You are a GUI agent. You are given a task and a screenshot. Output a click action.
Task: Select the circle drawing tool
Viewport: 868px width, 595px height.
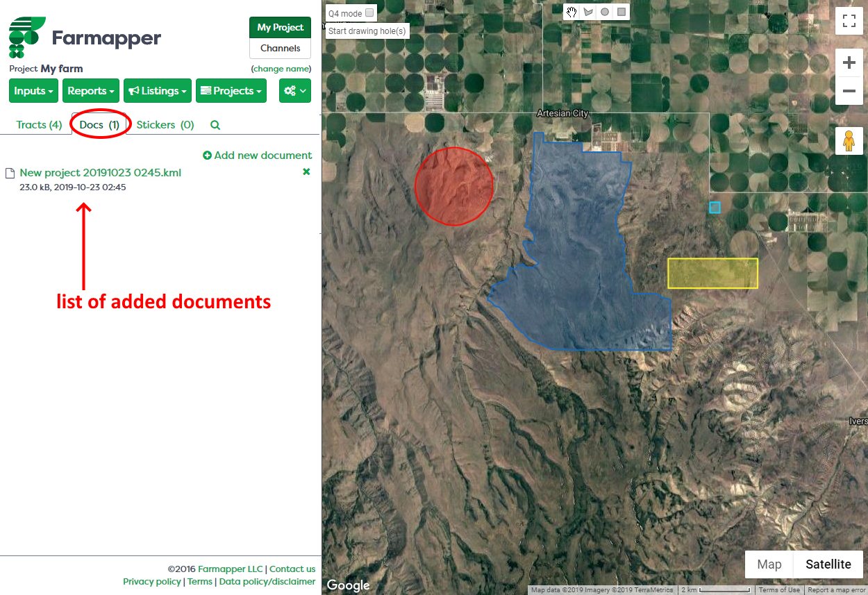[605, 12]
